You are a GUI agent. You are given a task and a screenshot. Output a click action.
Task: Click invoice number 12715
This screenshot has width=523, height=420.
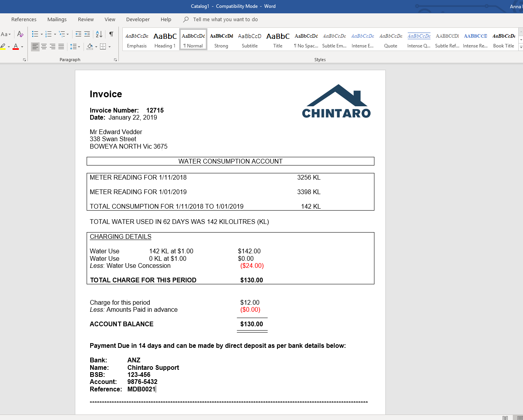pyautogui.click(x=155, y=110)
